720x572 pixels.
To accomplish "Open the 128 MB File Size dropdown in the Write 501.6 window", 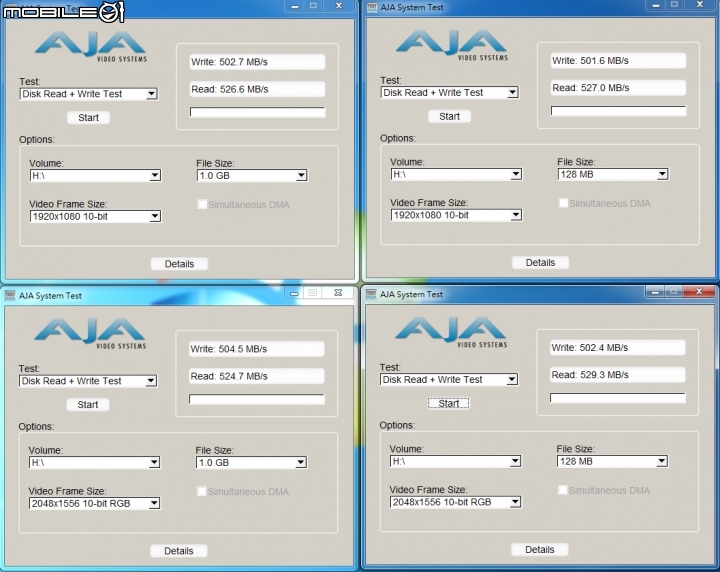I will [613, 174].
